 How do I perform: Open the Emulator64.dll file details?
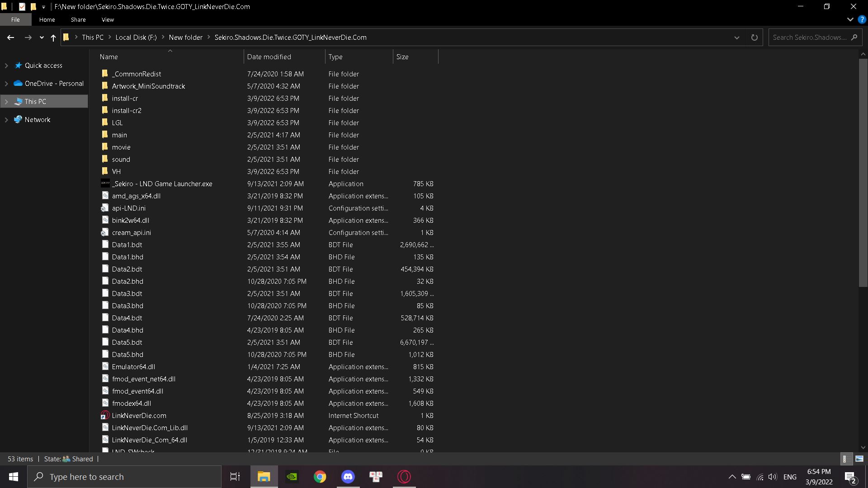pyautogui.click(x=133, y=366)
